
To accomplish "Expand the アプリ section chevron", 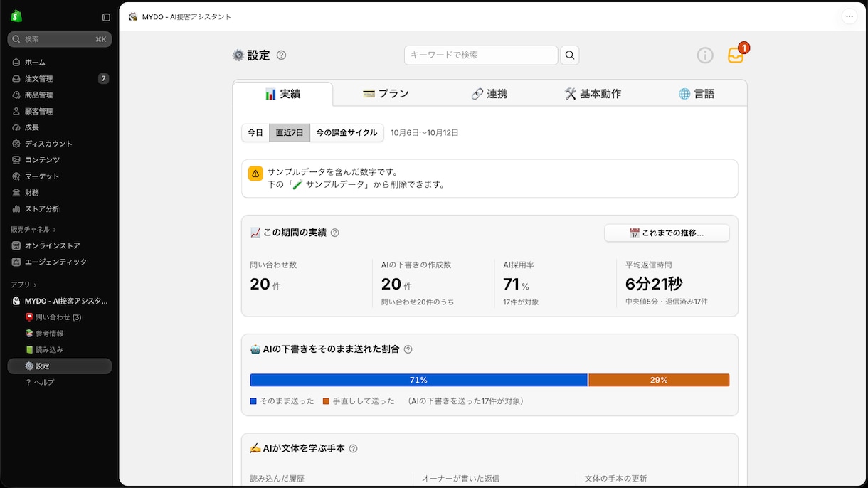I will [x=35, y=285].
